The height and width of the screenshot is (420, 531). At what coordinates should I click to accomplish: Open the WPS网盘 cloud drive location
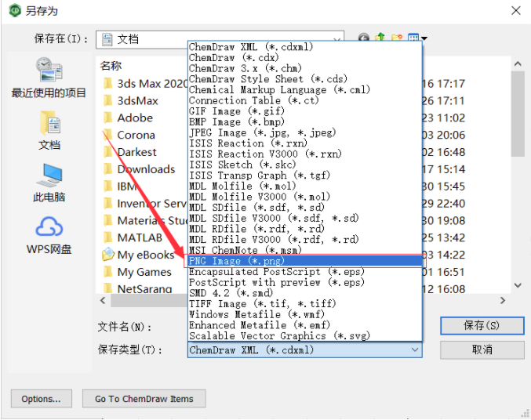pyautogui.click(x=49, y=236)
